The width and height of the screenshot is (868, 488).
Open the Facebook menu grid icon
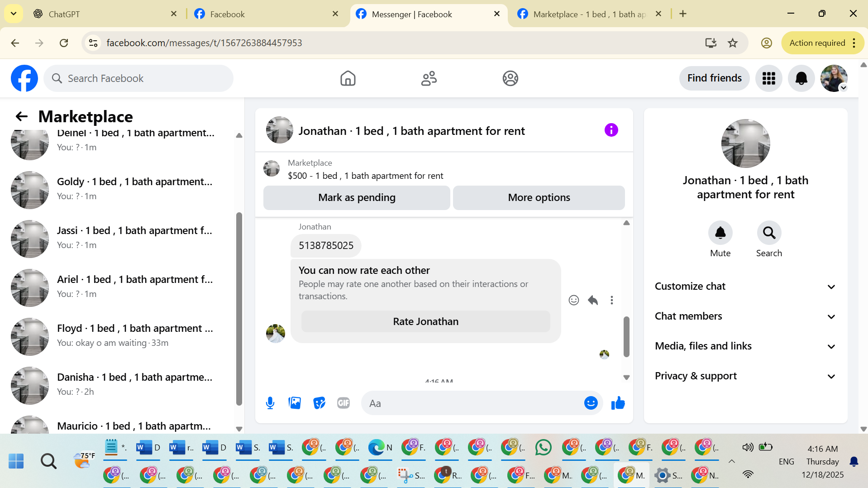[768, 78]
